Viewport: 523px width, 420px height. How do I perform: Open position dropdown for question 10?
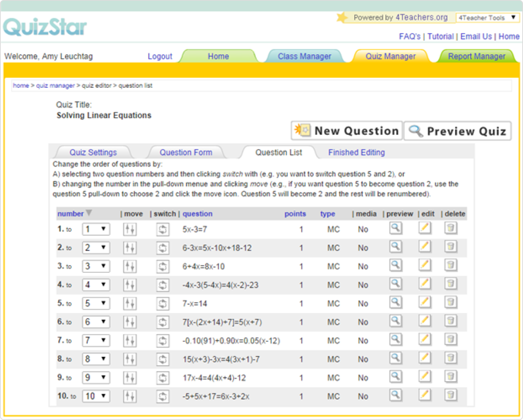(96, 396)
